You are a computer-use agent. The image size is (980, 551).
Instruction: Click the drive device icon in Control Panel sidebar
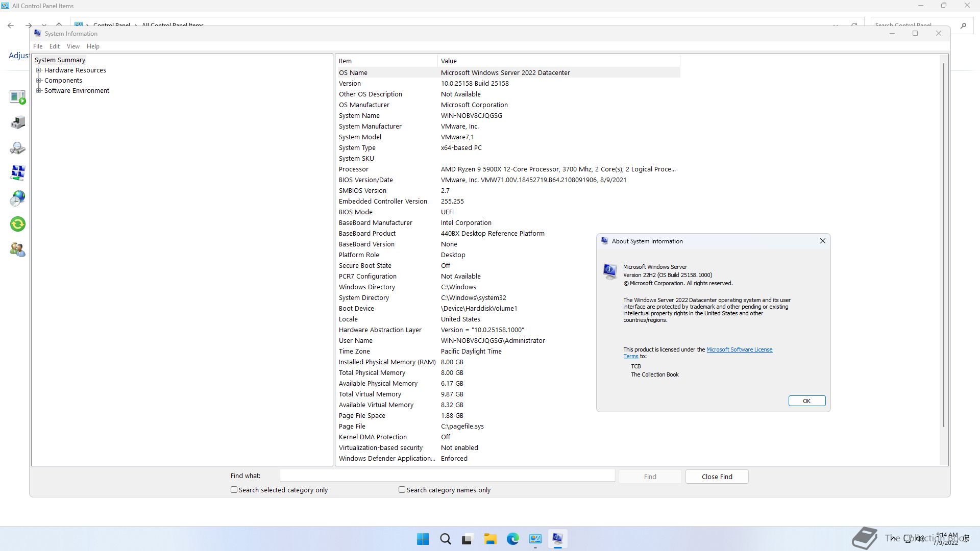point(17,122)
